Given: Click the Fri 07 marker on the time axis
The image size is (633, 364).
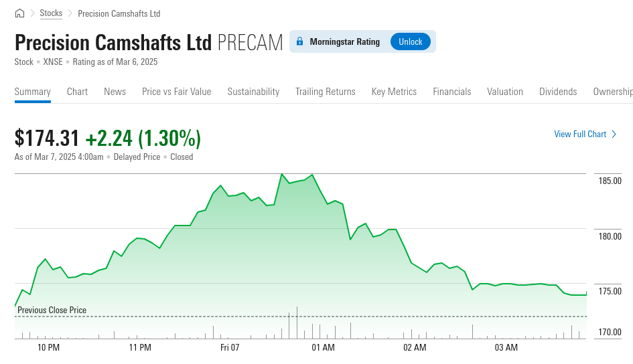Looking at the screenshot, I should [230, 348].
